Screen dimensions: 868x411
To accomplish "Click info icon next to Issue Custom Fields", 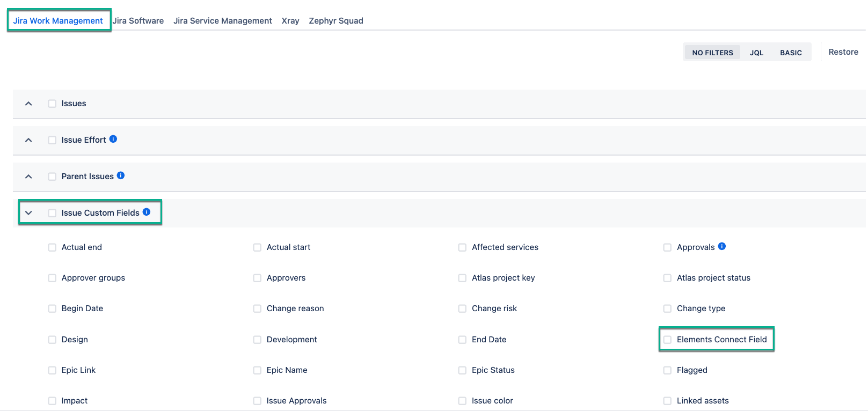I will pyautogui.click(x=147, y=212).
